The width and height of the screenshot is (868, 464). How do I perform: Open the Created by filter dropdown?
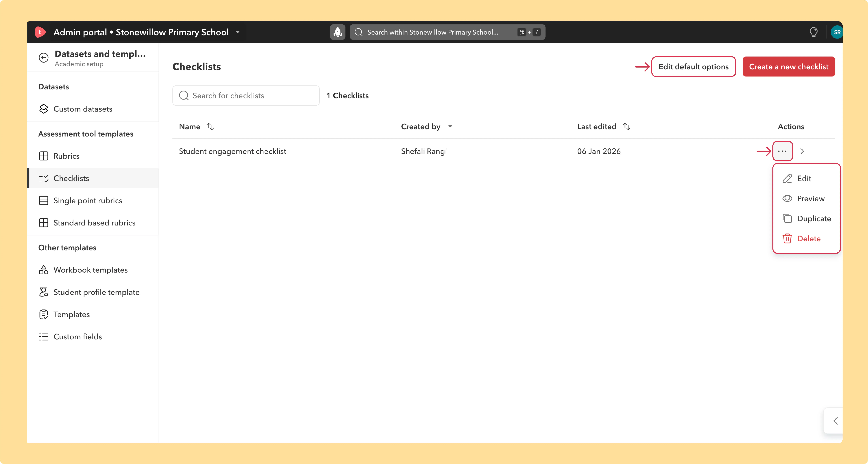[450, 127]
